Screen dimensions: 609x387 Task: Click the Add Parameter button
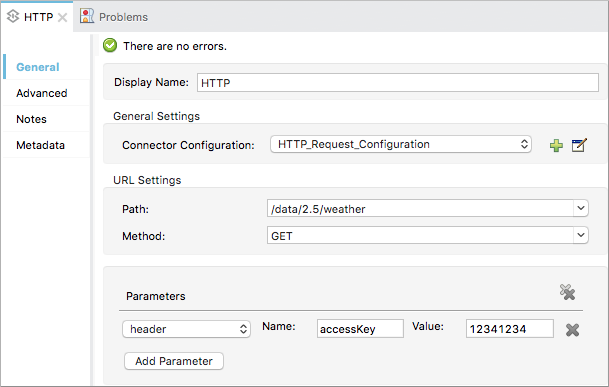tap(174, 361)
